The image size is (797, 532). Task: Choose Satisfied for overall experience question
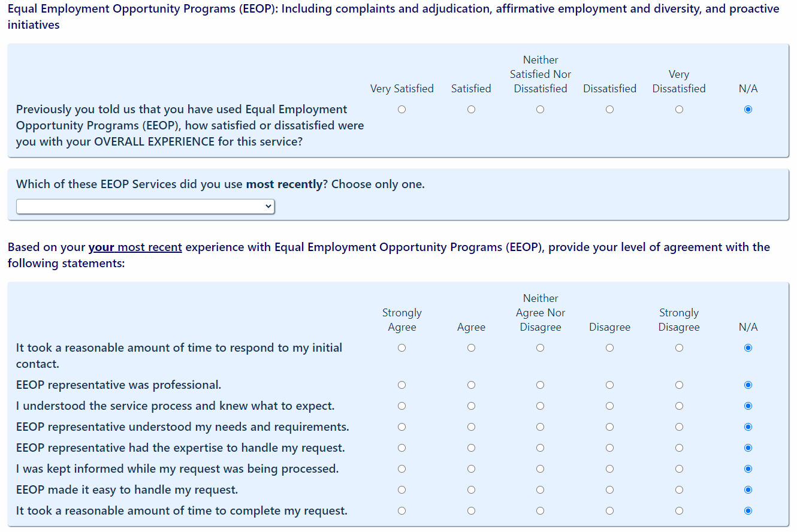click(x=471, y=110)
